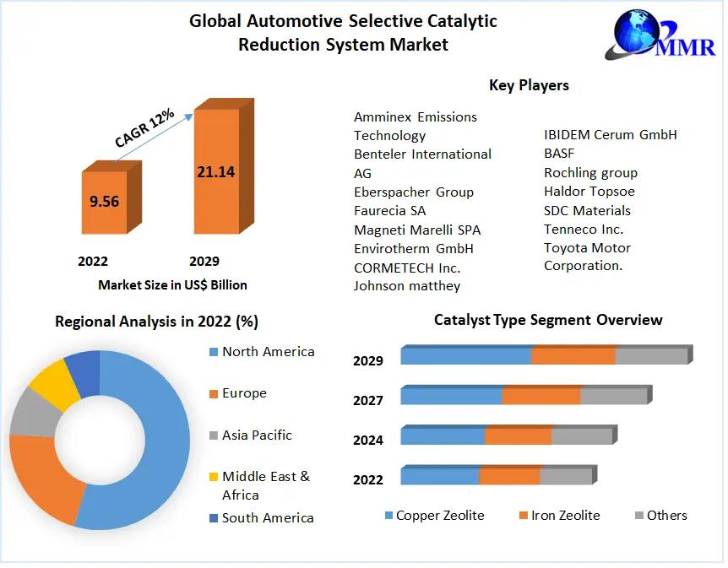Viewport: 728px width, 568px height.
Task: Click the Iron Zeolite legend marker
Action: pos(524,516)
